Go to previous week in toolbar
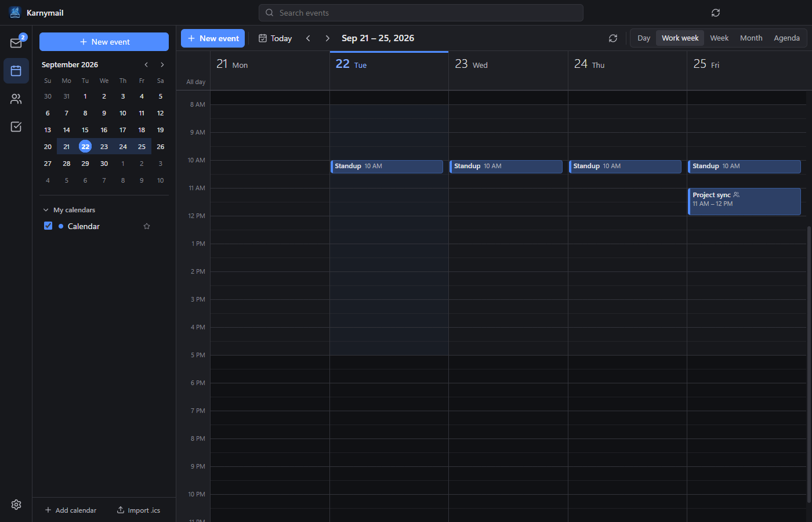The width and height of the screenshot is (812, 522). point(308,38)
